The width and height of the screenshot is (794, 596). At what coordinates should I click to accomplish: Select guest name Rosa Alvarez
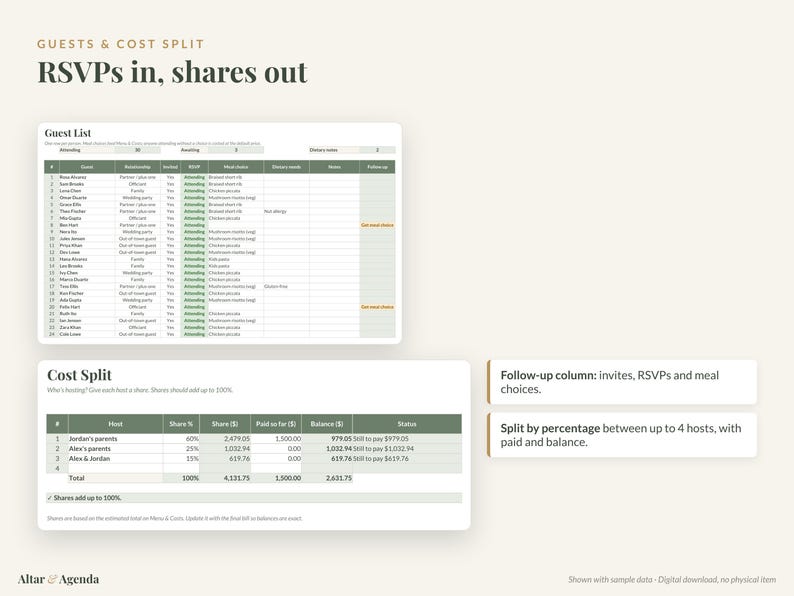point(73,178)
